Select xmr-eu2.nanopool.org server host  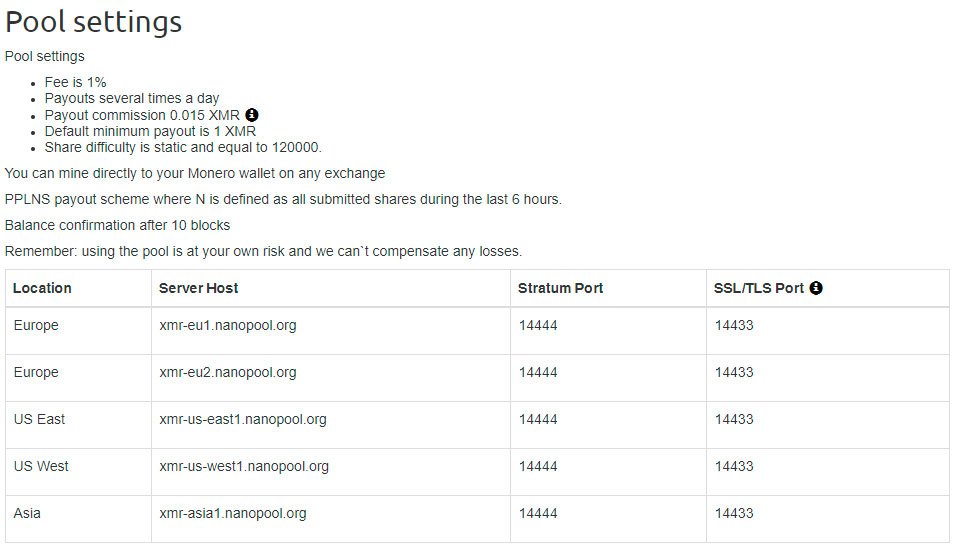pyautogui.click(x=228, y=372)
